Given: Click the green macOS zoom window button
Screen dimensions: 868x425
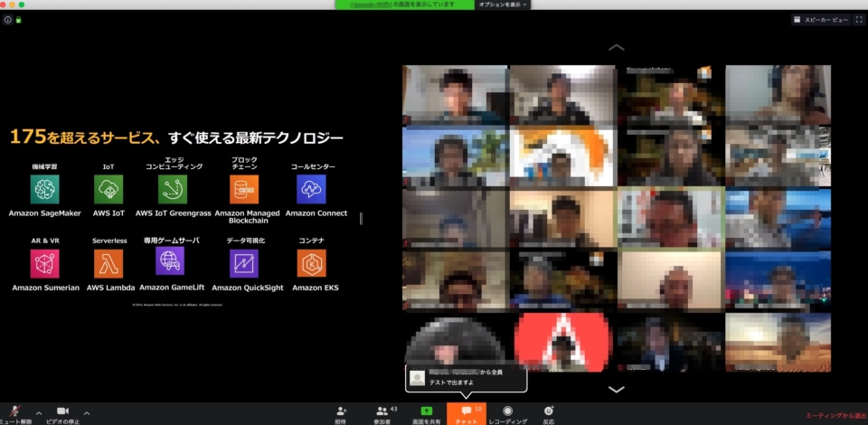Looking at the screenshot, I should coord(22,5).
